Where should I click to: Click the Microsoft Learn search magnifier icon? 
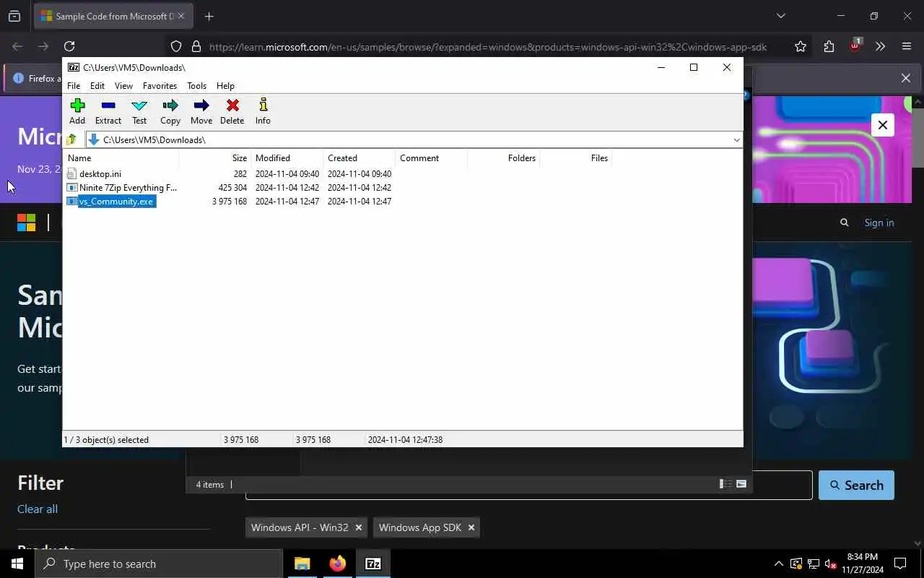[x=845, y=223]
